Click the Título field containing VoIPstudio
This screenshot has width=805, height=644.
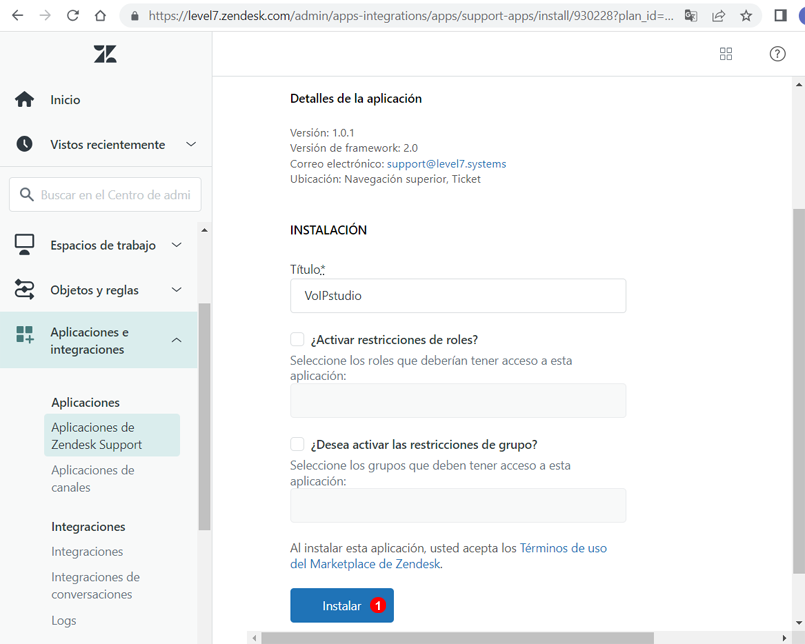pos(458,296)
